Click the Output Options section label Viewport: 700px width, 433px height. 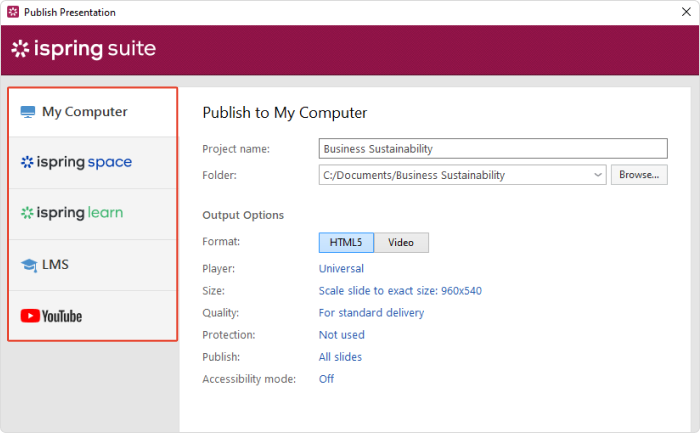click(x=243, y=215)
